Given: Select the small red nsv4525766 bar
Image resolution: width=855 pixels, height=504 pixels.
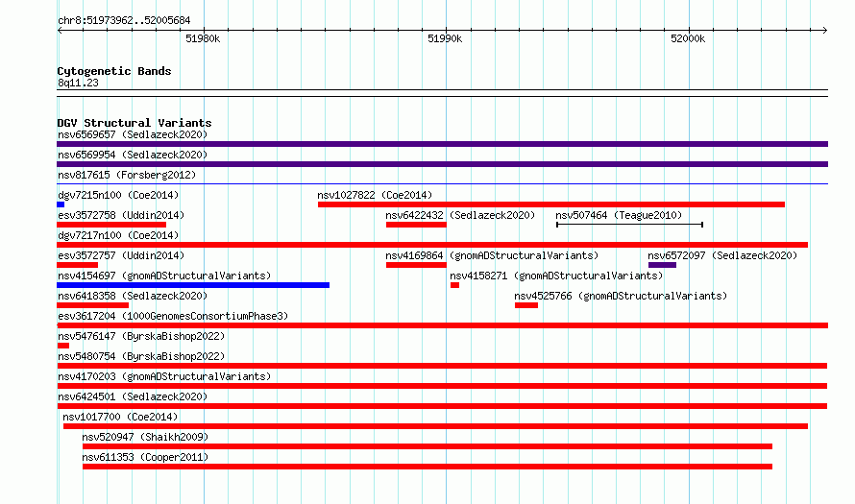Looking at the screenshot, I should (x=526, y=305).
